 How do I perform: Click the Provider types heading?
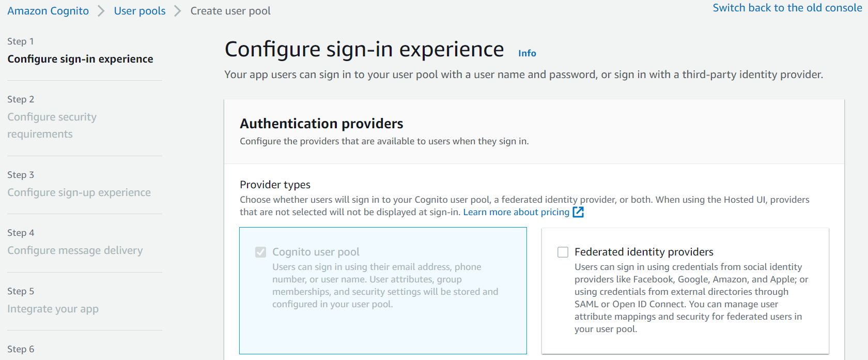coord(275,184)
